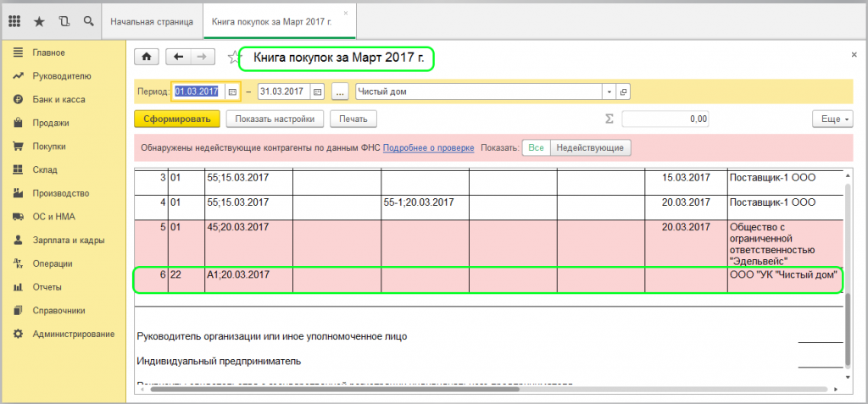Open calendar picker for end date 31.03.2017
Screen dimensions: 868x404
[317, 91]
